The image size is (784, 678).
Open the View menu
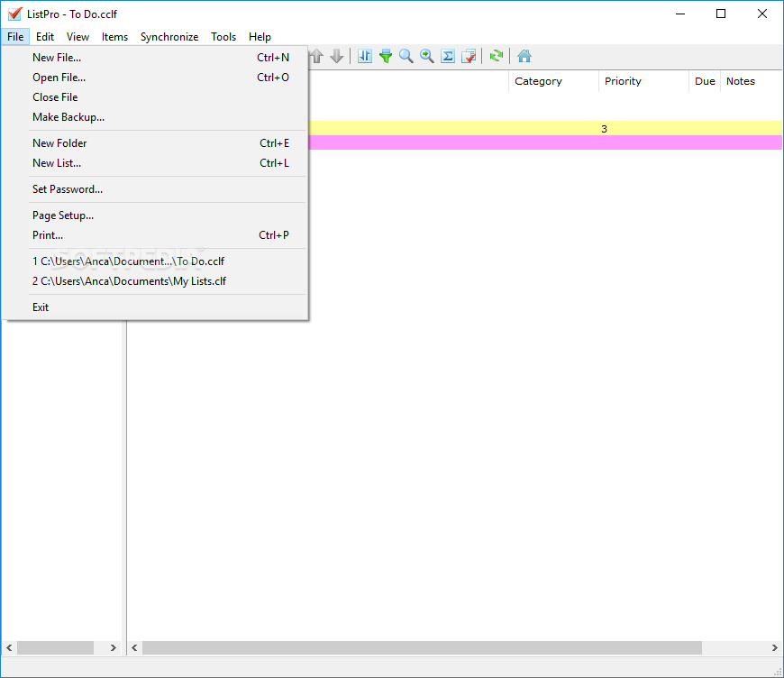pyautogui.click(x=78, y=37)
